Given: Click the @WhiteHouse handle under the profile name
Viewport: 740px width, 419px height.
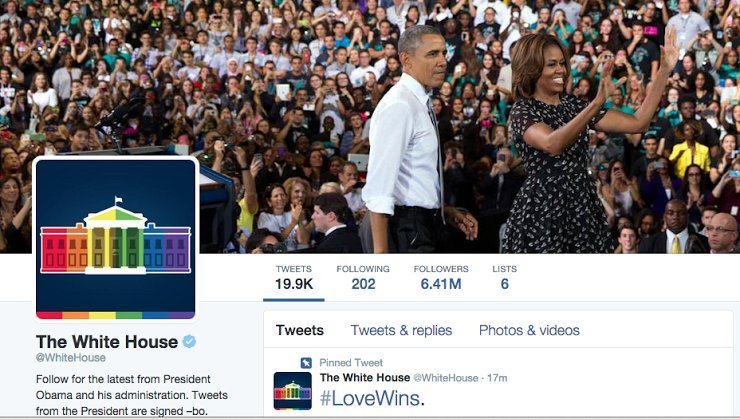Looking at the screenshot, I should tap(71, 358).
